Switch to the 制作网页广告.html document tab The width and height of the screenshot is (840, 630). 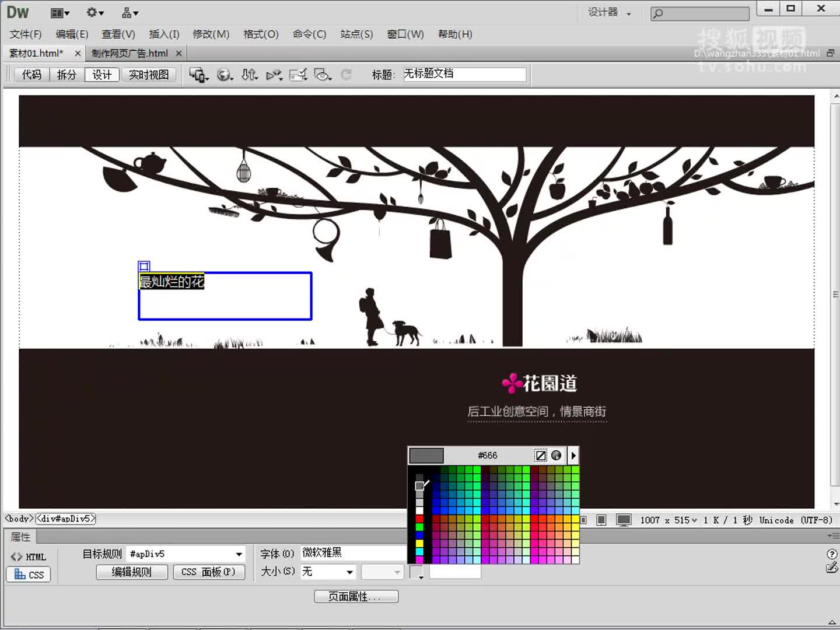click(129, 53)
